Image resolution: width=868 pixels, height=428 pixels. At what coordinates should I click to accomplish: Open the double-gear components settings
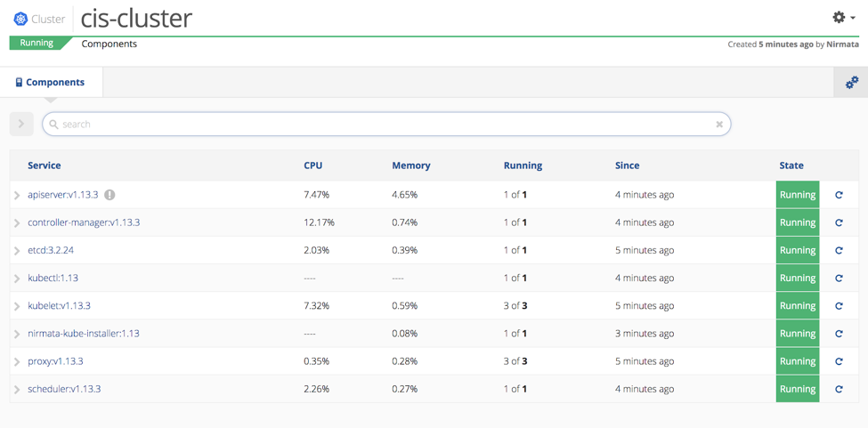click(851, 83)
